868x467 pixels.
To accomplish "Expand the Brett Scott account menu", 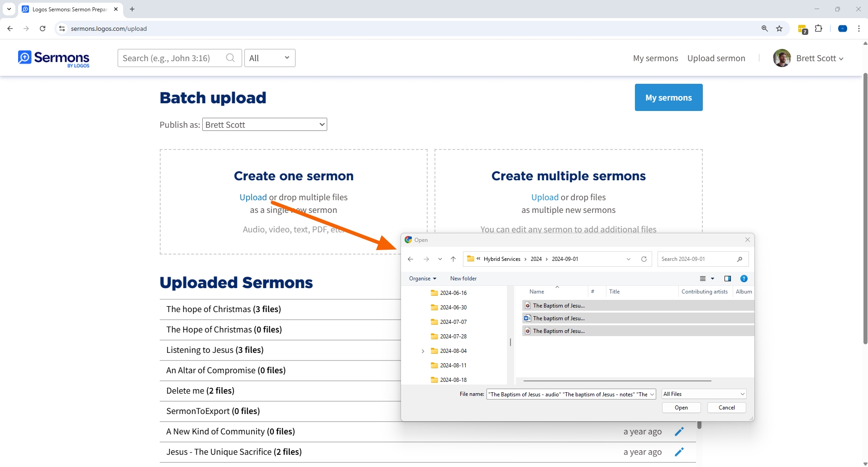I will pyautogui.click(x=820, y=58).
